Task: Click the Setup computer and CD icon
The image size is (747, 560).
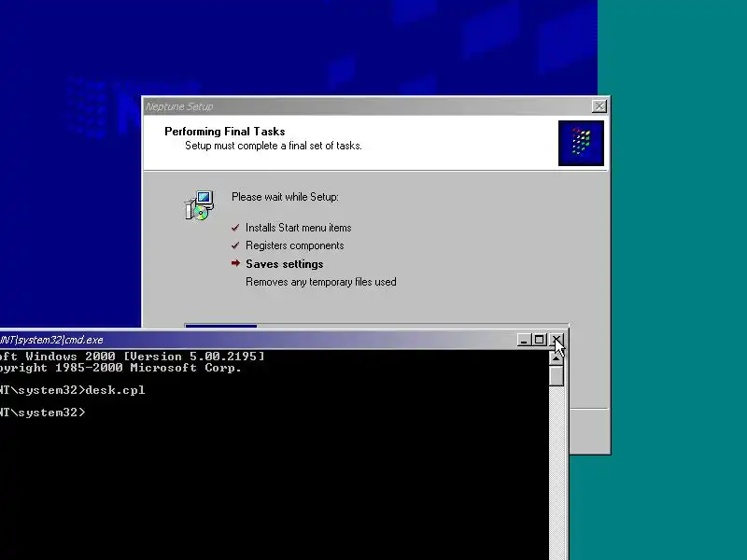Action: tap(200, 205)
